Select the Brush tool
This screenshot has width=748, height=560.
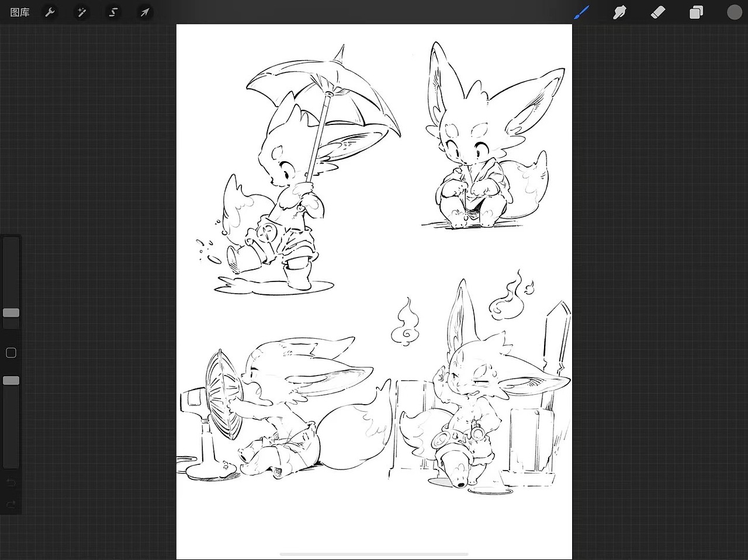(x=581, y=12)
